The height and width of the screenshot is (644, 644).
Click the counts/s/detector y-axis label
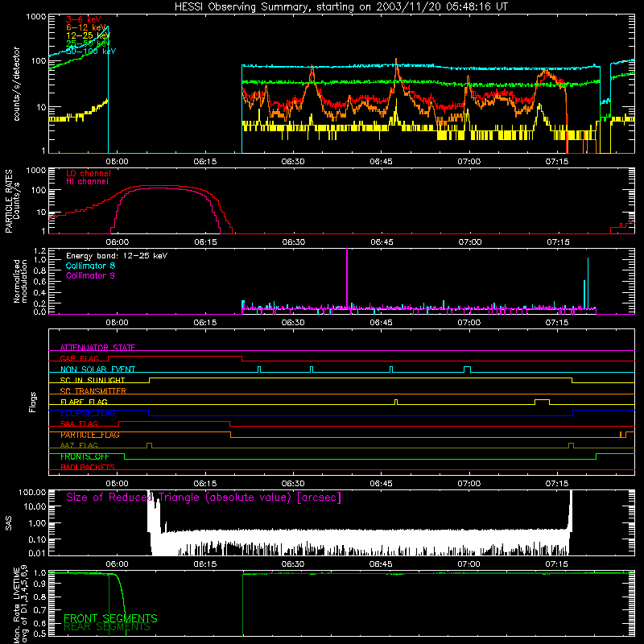tap(16, 84)
